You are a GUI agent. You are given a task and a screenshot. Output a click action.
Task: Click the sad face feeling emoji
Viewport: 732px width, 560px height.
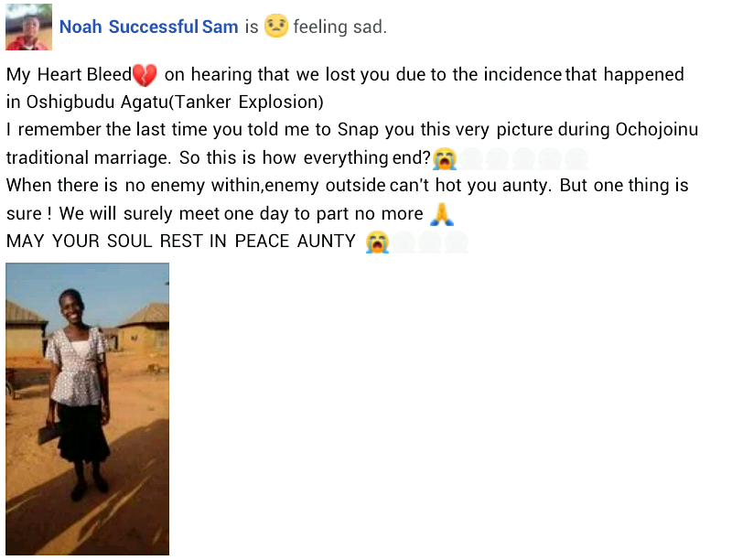click(x=276, y=26)
